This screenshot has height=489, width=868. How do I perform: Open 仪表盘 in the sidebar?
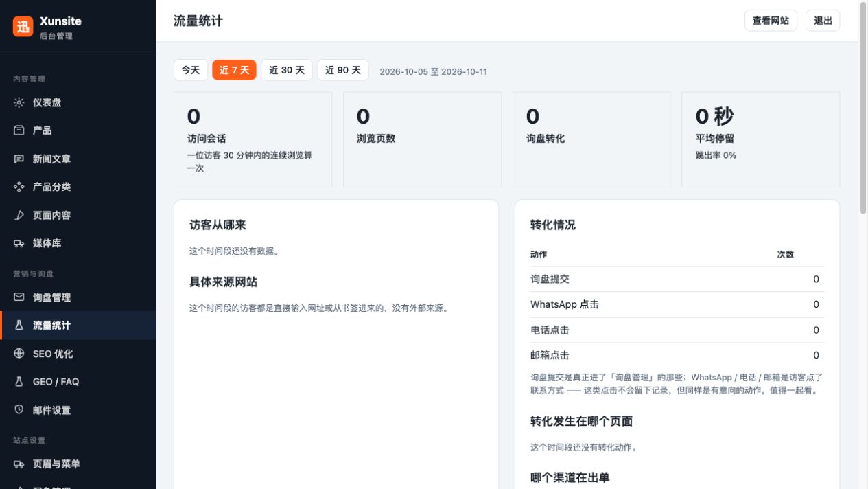click(x=78, y=102)
